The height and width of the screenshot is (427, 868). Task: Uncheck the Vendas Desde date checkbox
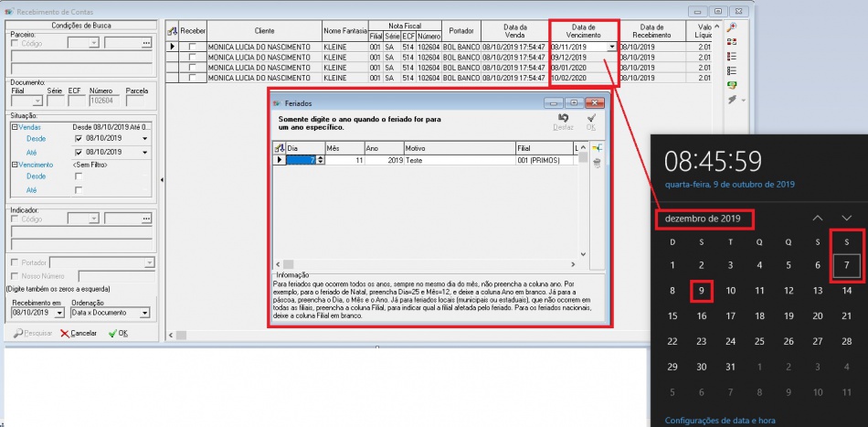[79, 138]
